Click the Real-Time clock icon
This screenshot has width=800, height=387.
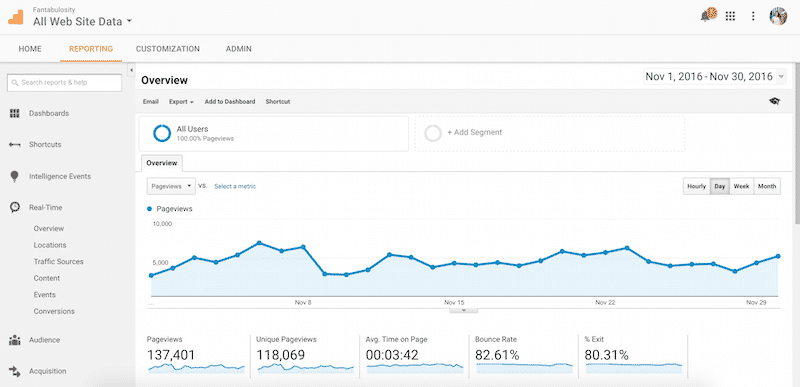[15, 207]
